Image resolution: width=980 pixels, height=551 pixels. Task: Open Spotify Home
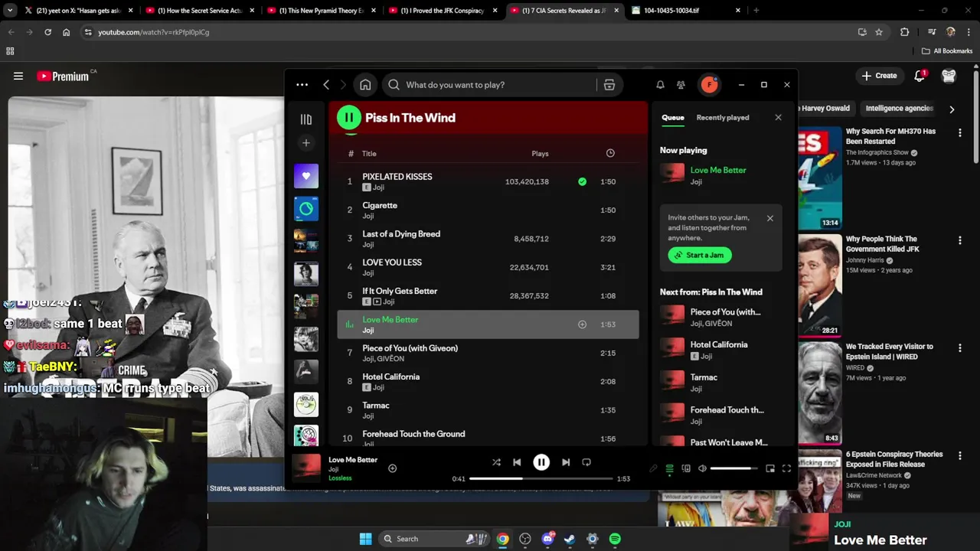click(365, 85)
